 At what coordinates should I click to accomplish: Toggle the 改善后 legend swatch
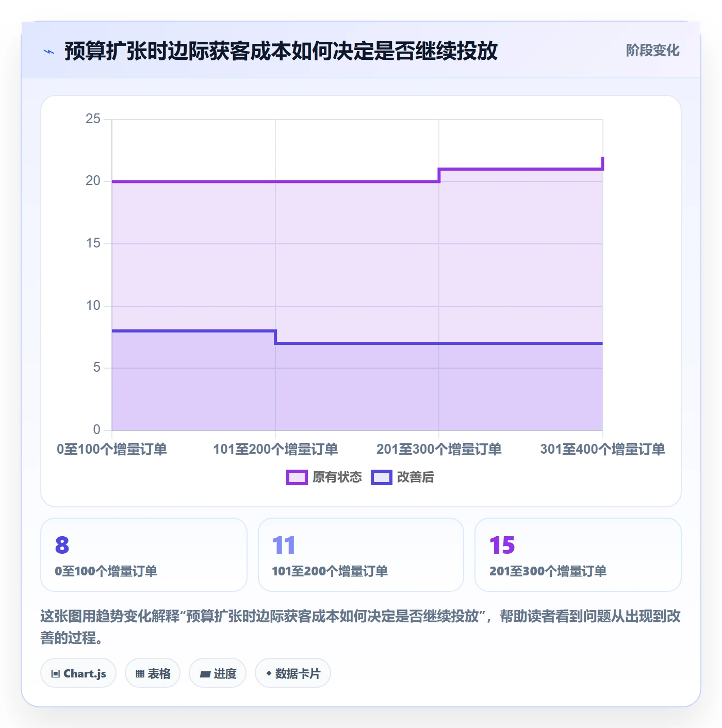[382, 477]
